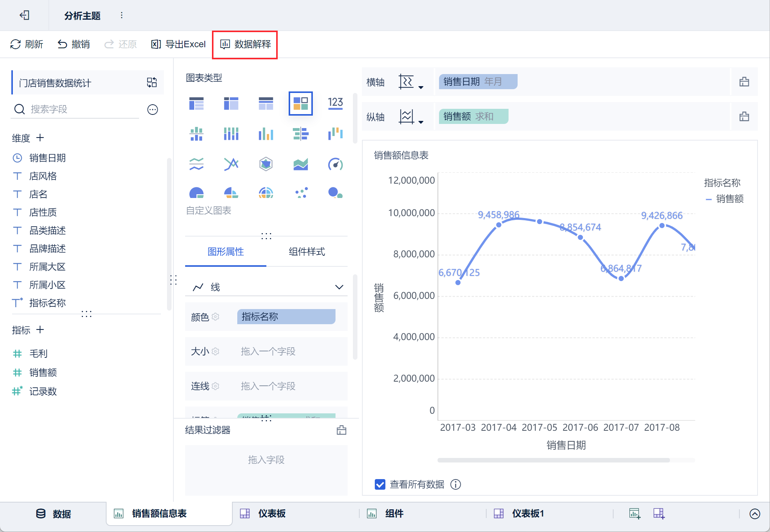Click the add dashboard icon in bottom bar
The height and width of the screenshot is (532, 770).
coord(659,513)
